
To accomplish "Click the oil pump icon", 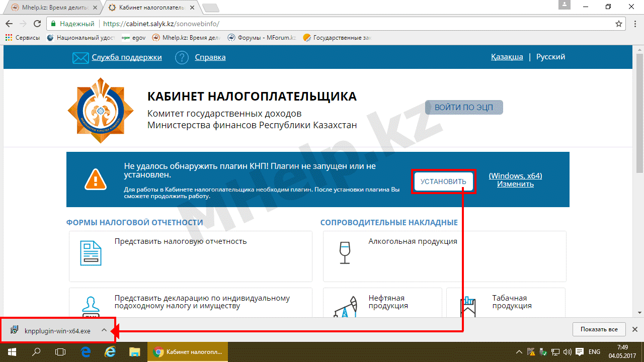I will [x=345, y=306].
